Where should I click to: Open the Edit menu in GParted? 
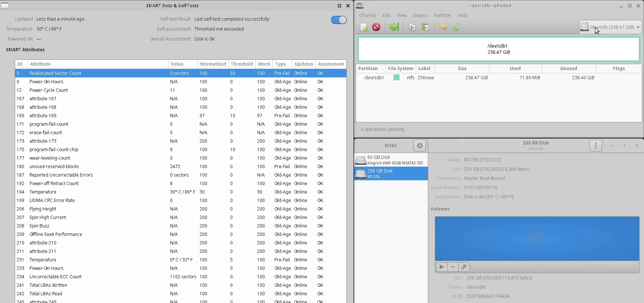(386, 15)
